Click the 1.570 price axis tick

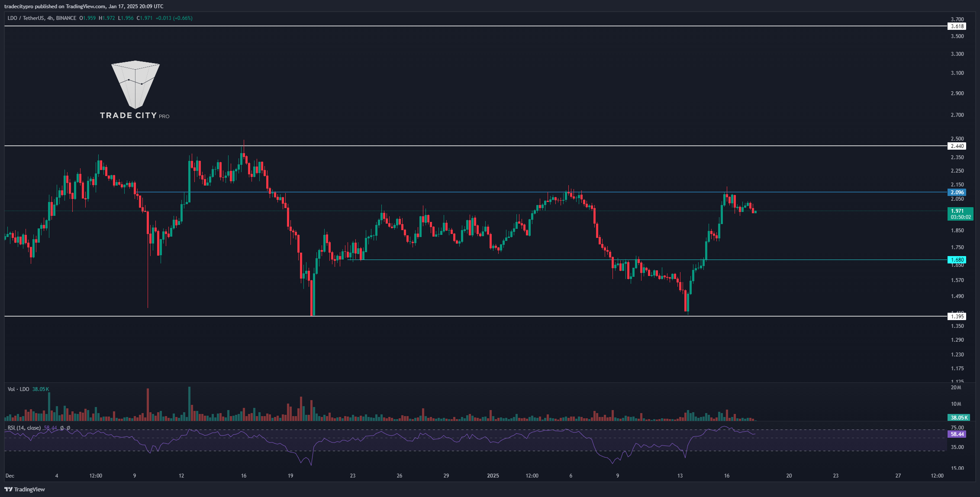tap(957, 280)
